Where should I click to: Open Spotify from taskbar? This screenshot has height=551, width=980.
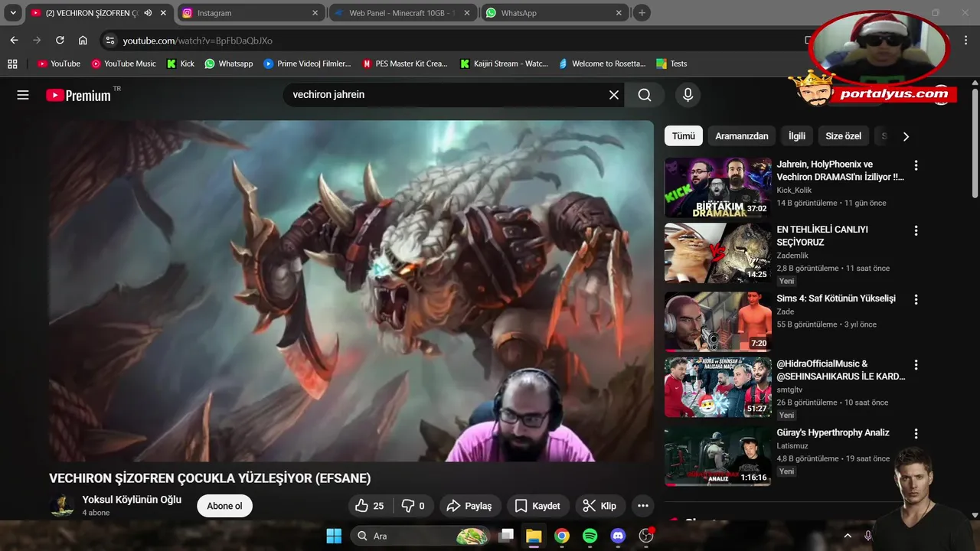pos(590,536)
